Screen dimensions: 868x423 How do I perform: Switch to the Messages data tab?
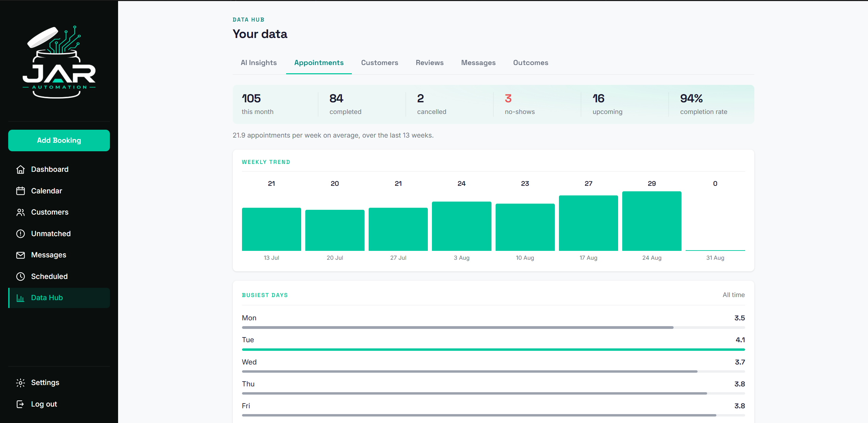pos(478,63)
